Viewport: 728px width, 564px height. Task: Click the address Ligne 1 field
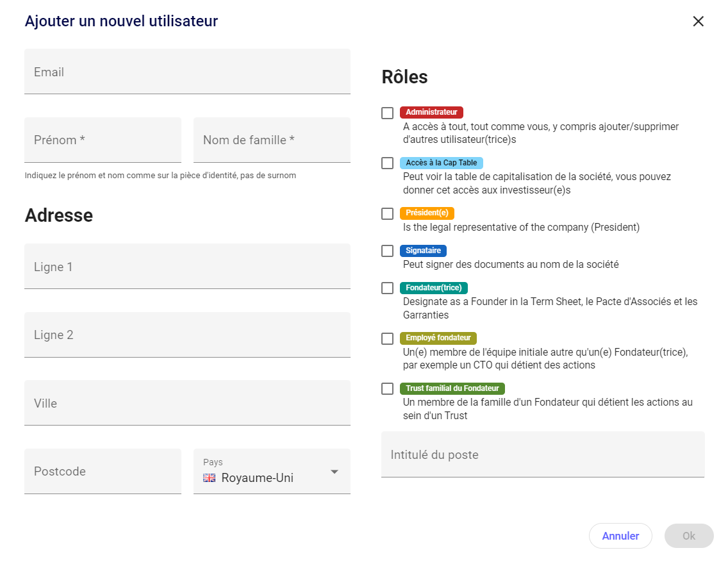tap(187, 267)
